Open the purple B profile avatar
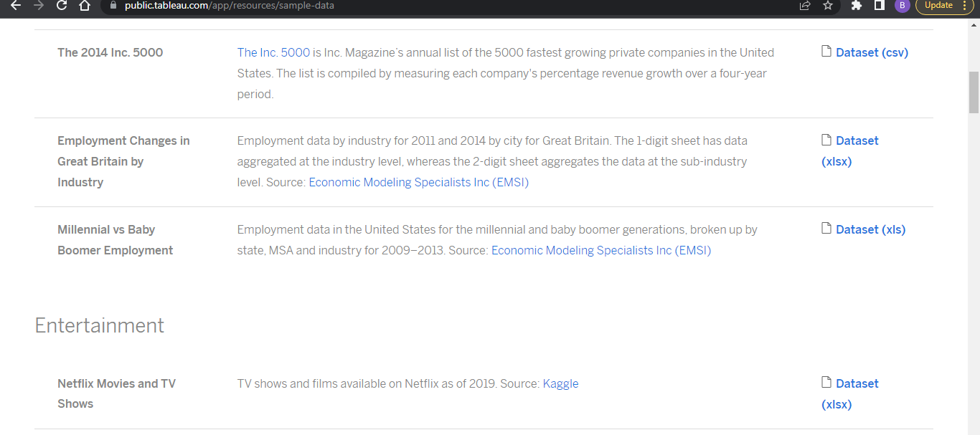The image size is (980, 435). (903, 6)
